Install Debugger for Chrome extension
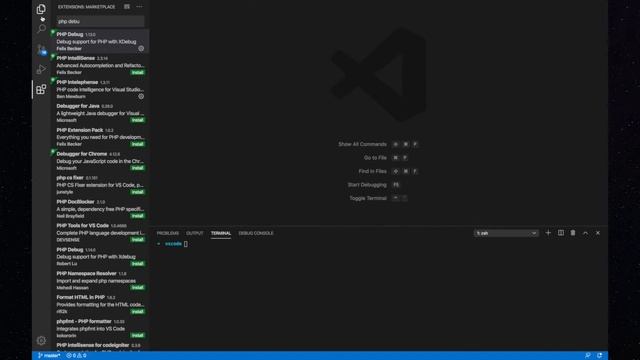 138,168
